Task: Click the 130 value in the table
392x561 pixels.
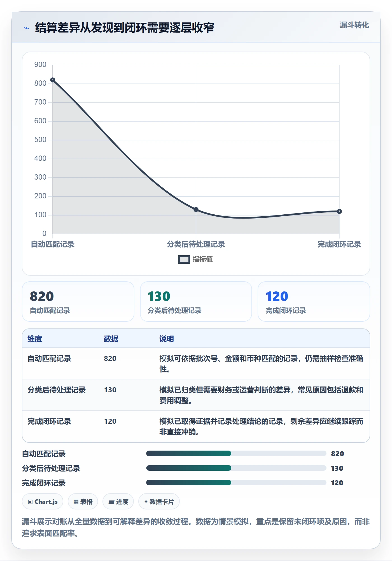Action: (110, 390)
